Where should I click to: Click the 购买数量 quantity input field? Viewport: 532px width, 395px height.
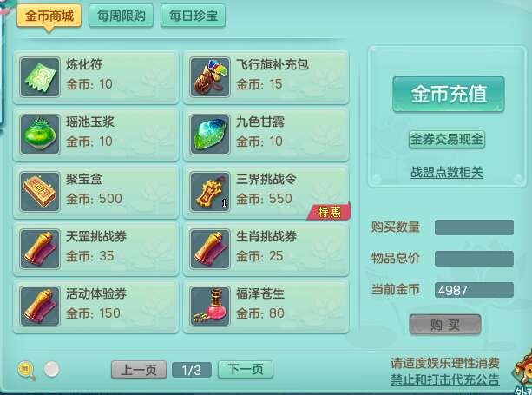click(474, 227)
